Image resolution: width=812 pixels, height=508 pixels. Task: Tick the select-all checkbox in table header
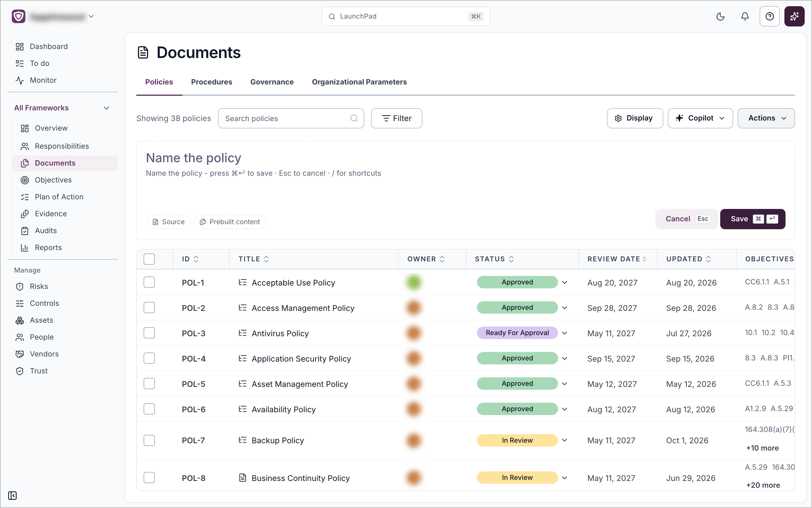tap(149, 259)
